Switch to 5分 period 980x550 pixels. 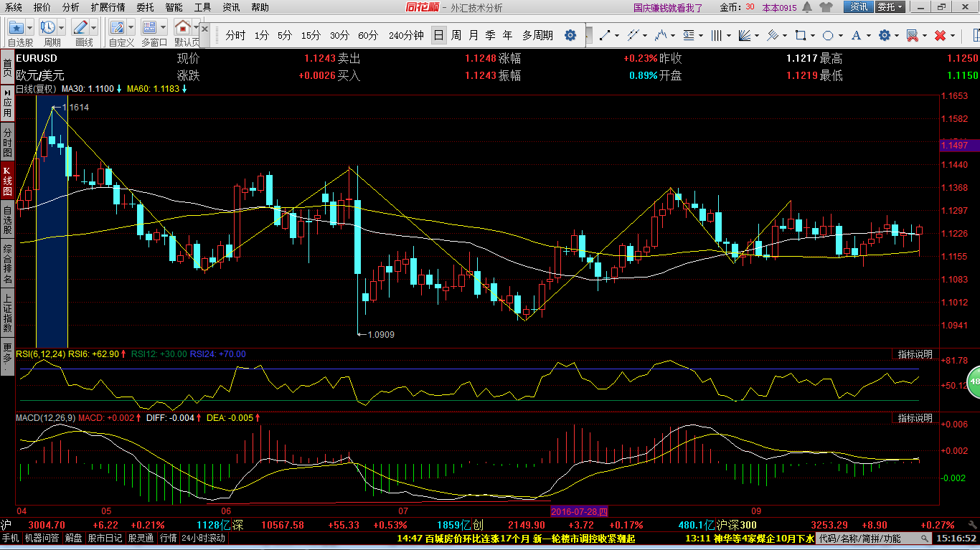(285, 35)
